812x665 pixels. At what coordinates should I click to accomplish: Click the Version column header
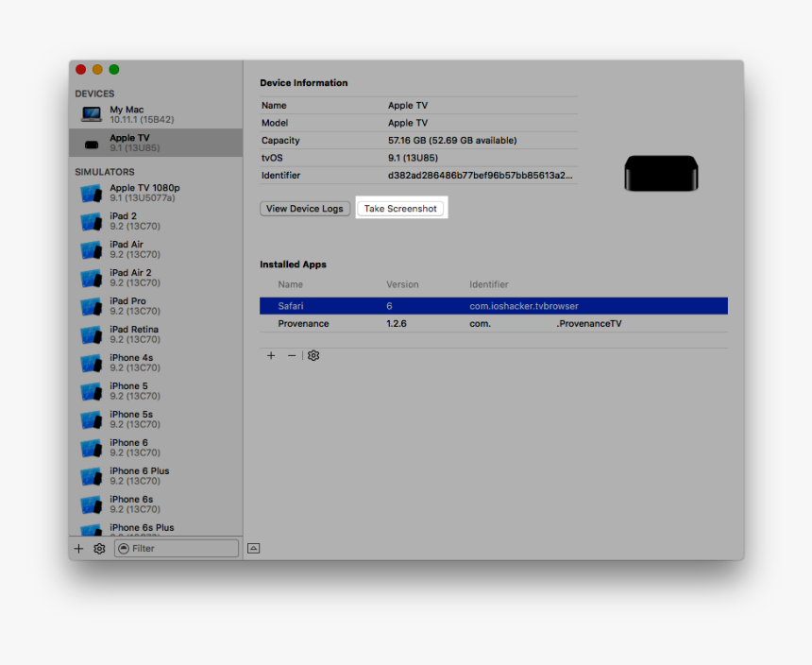(x=402, y=284)
